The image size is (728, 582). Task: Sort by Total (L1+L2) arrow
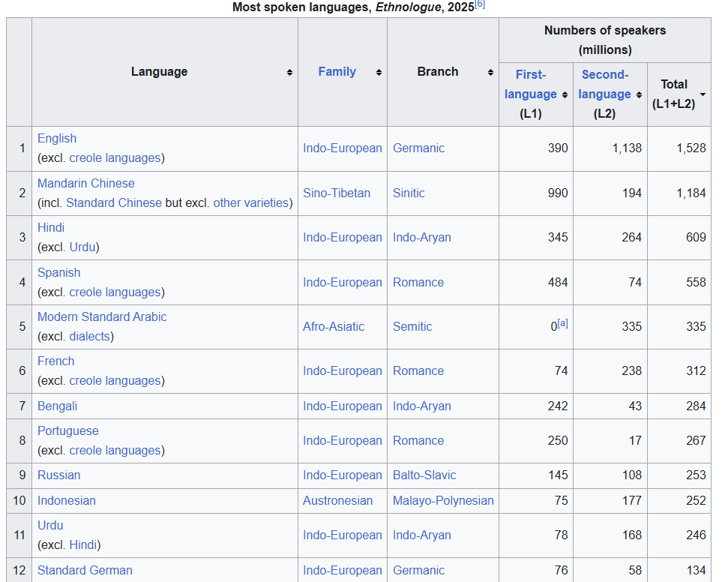[703, 94]
